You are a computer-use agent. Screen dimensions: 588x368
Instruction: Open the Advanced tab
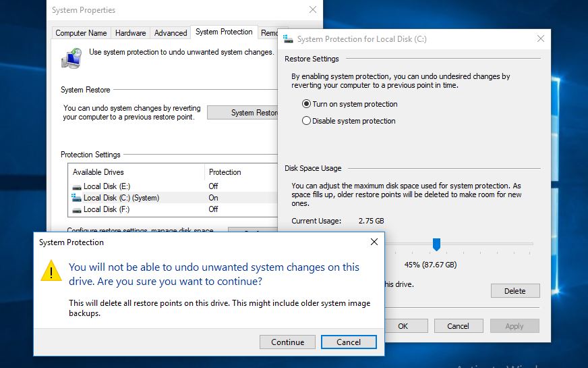click(171, 33)
